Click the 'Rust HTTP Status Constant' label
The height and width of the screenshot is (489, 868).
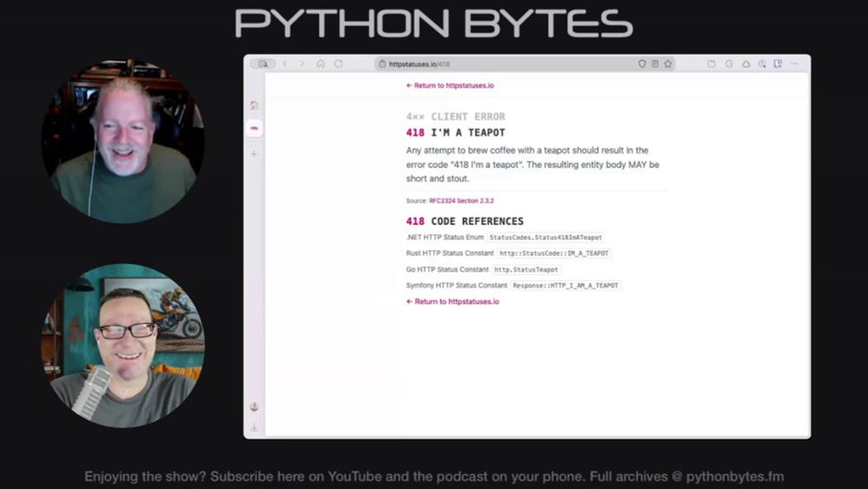(450, 254)
